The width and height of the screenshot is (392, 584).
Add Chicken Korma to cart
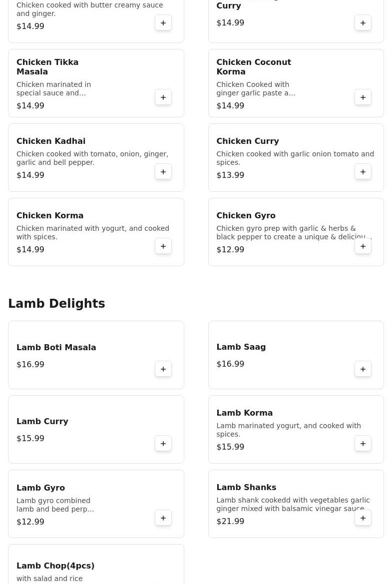tap(163, 246)
